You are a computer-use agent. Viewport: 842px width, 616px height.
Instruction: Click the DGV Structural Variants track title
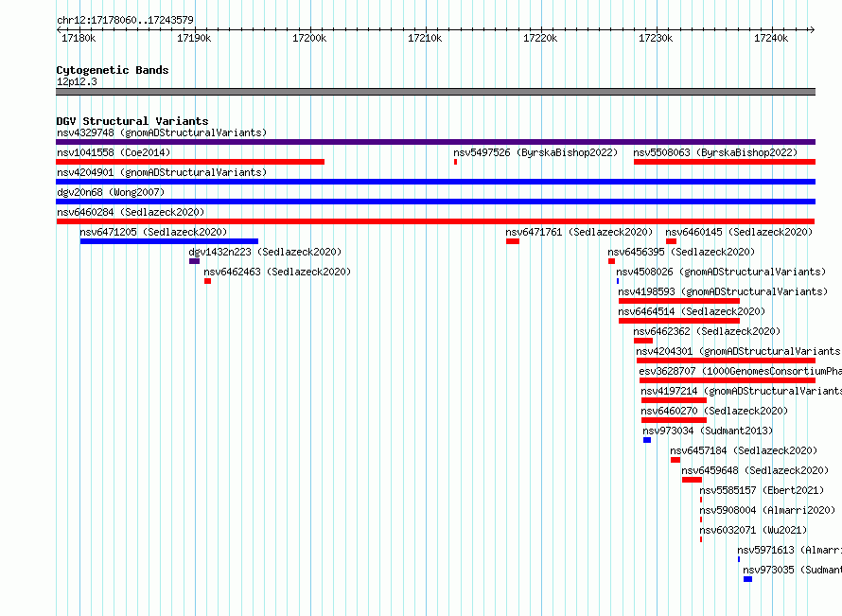tap(132, 121)
